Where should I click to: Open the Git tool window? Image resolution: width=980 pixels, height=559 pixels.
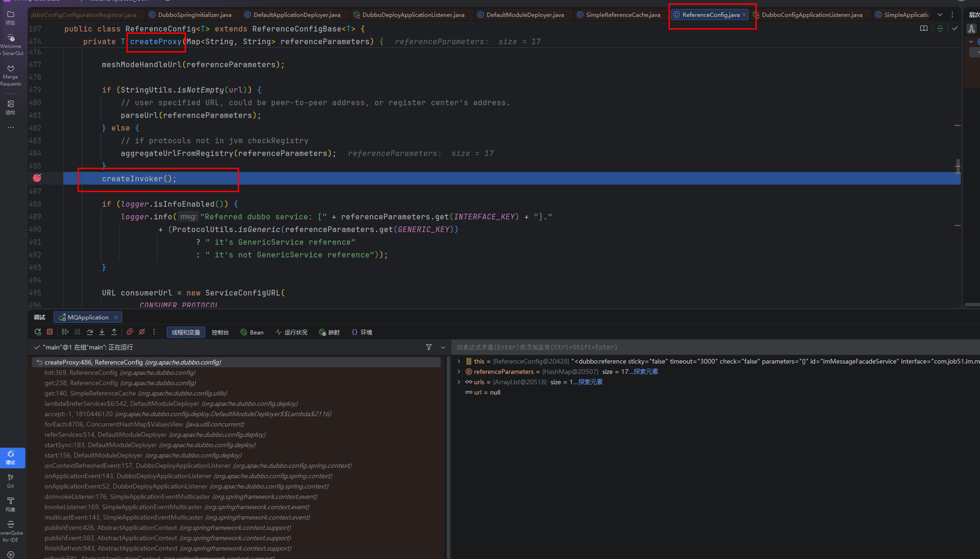[10, 480]
